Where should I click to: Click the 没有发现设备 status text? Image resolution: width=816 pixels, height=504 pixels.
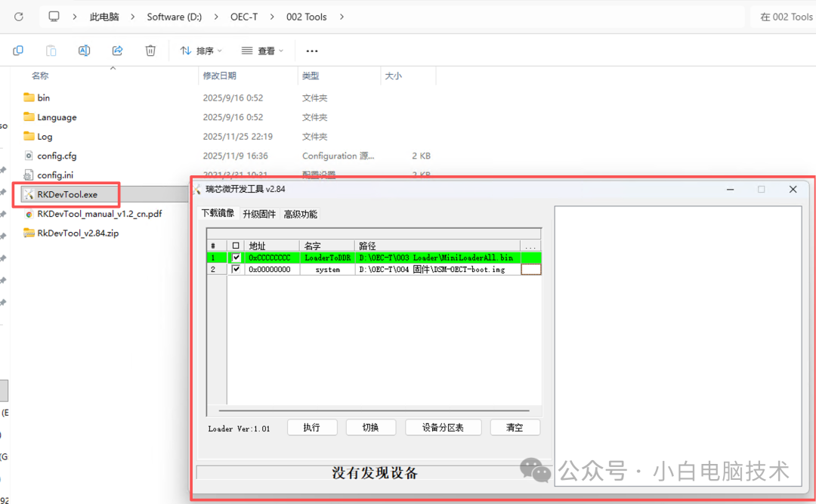point(375,473)
